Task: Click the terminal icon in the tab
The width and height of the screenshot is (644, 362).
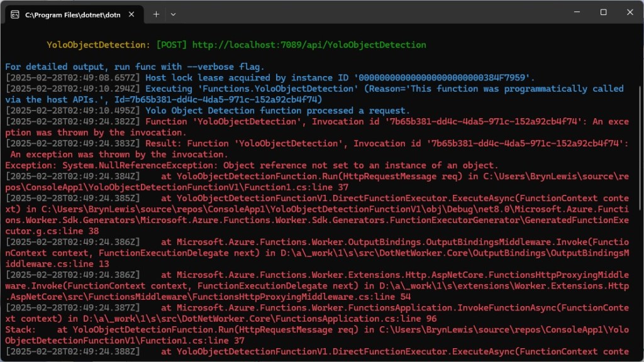Action: coord(14,14)
